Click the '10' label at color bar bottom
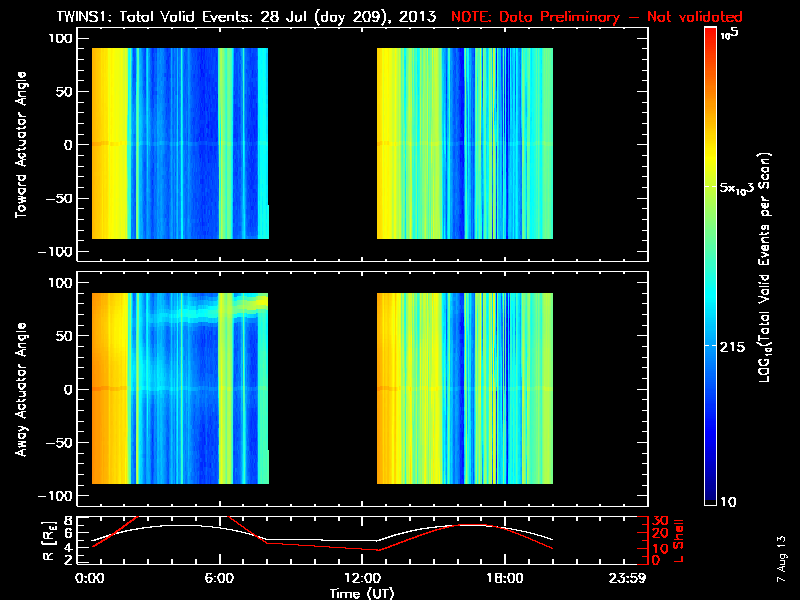Viewport: 800px width, 600px height. 728,502
